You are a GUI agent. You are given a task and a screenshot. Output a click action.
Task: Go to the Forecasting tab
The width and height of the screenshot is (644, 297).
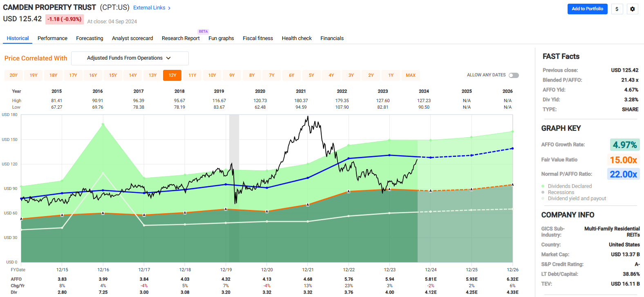tap(89, 38)
